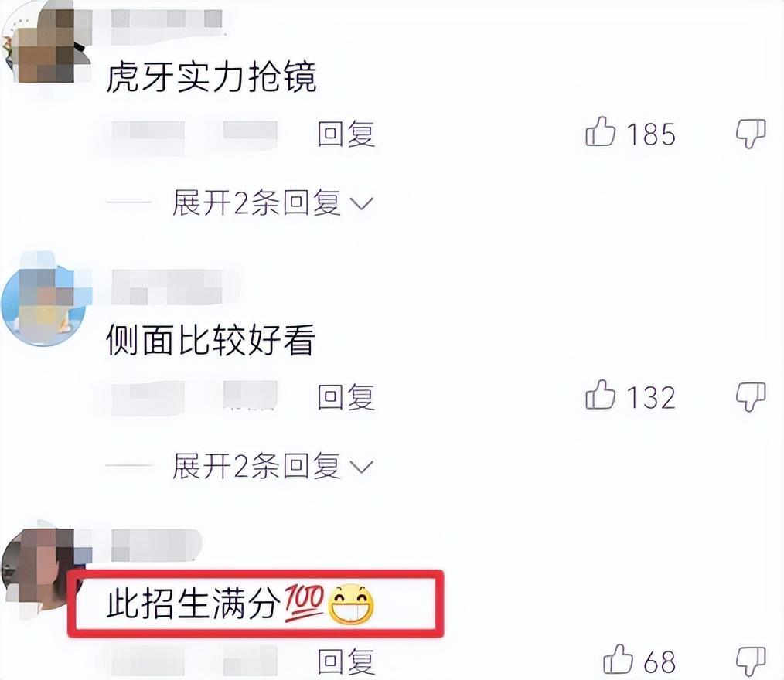Dislike the 此招生满分 comment
Image resolution: width=784 pixels, height=680 pixels.
(x=751, y=661)
